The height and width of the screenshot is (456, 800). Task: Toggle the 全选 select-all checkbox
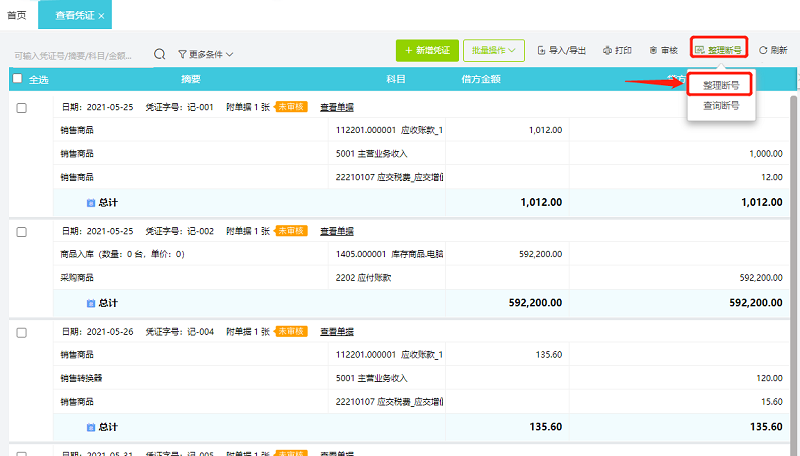pos(17,79)
